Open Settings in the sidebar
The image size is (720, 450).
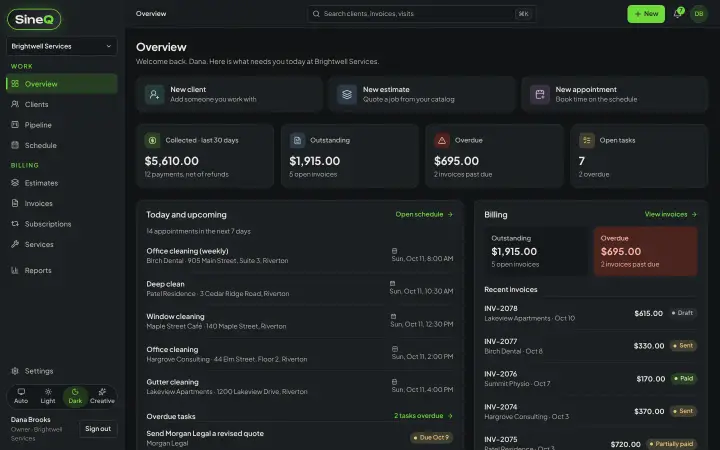click(x=62, y=371)
